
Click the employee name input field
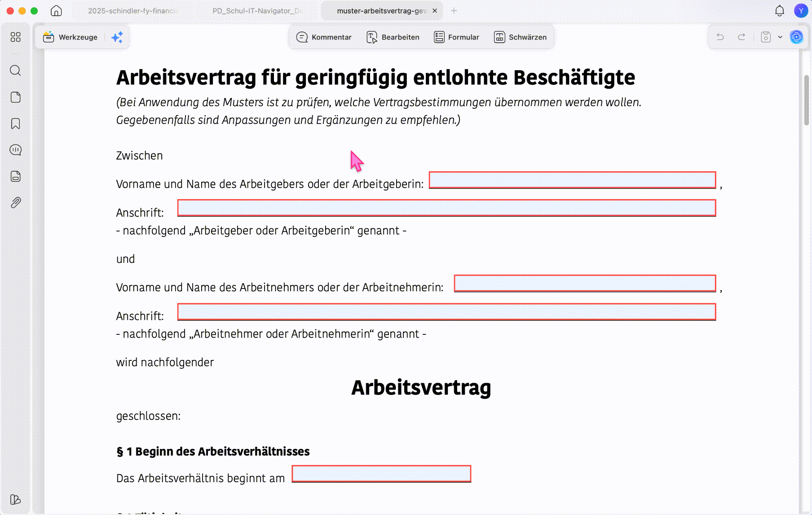tap(585, 284)
